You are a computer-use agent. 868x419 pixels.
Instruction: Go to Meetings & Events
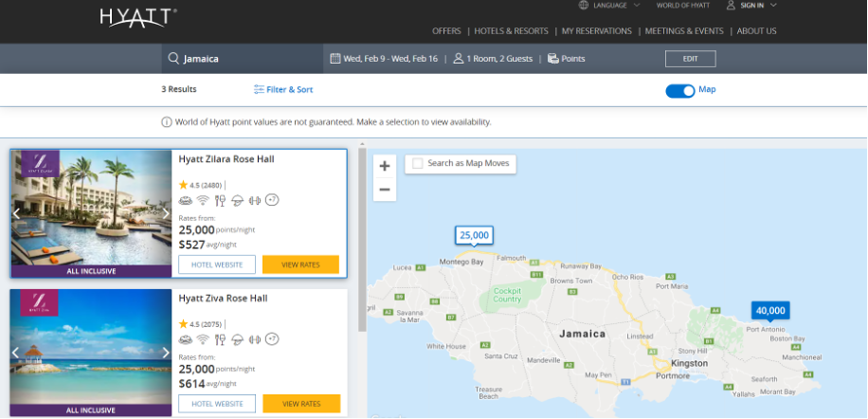point(684,31)
